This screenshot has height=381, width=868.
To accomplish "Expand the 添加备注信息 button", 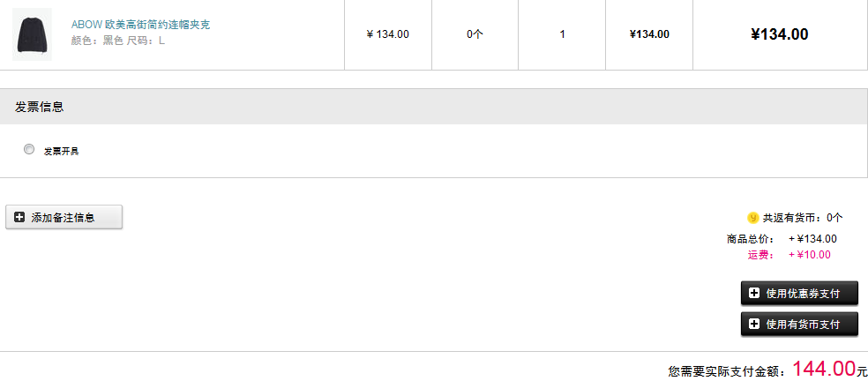I will click(64, 217).
